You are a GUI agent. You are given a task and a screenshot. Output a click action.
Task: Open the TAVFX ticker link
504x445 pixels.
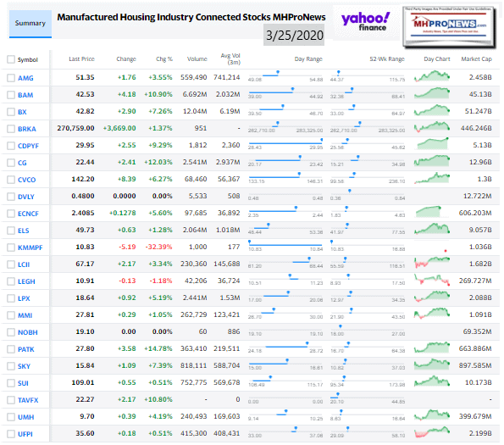[28, 400]
